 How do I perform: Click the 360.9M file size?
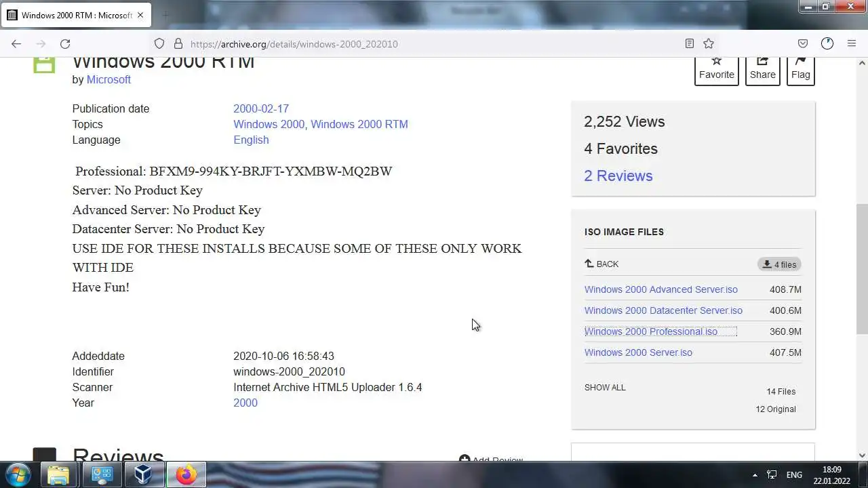785,331
